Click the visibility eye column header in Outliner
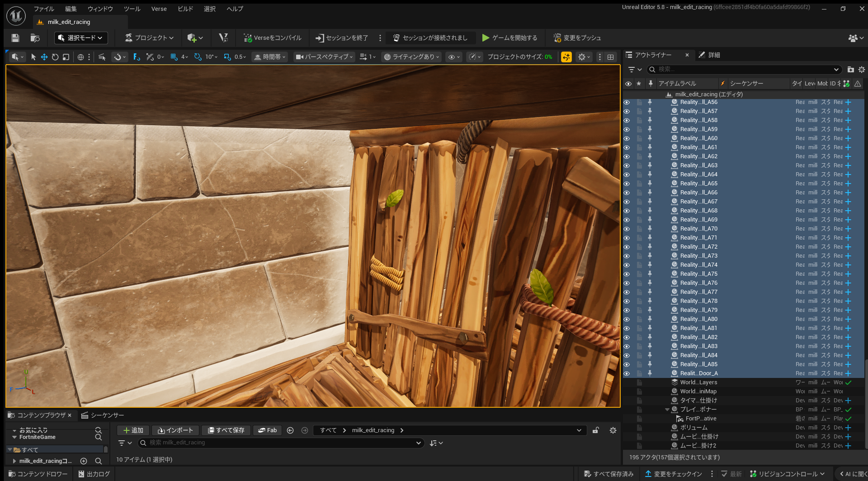This screenshot has height=481, width=868. [628, 83]
